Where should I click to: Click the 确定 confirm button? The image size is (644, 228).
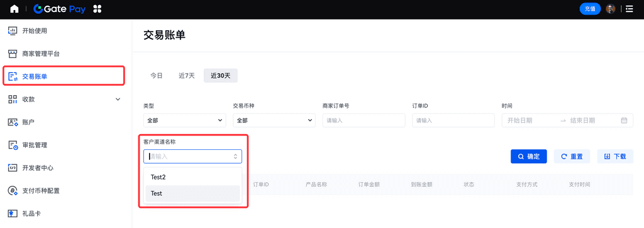528,156
